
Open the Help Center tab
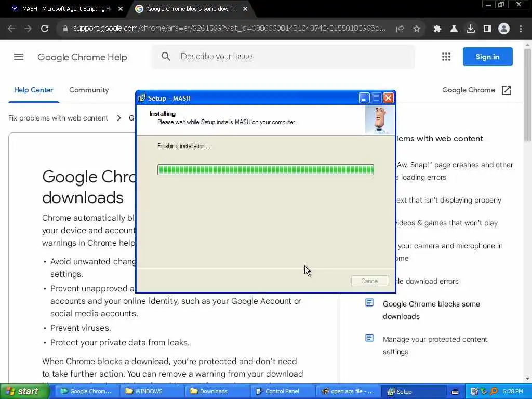point(34,90)
